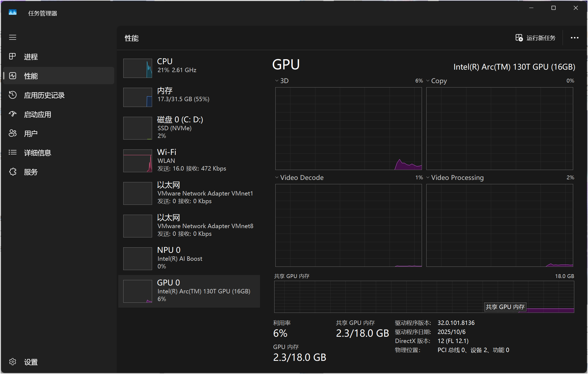Open the three-dot more options menu
Screen dimensions: 588x374
pyautogui.click(x=575, y=38)
